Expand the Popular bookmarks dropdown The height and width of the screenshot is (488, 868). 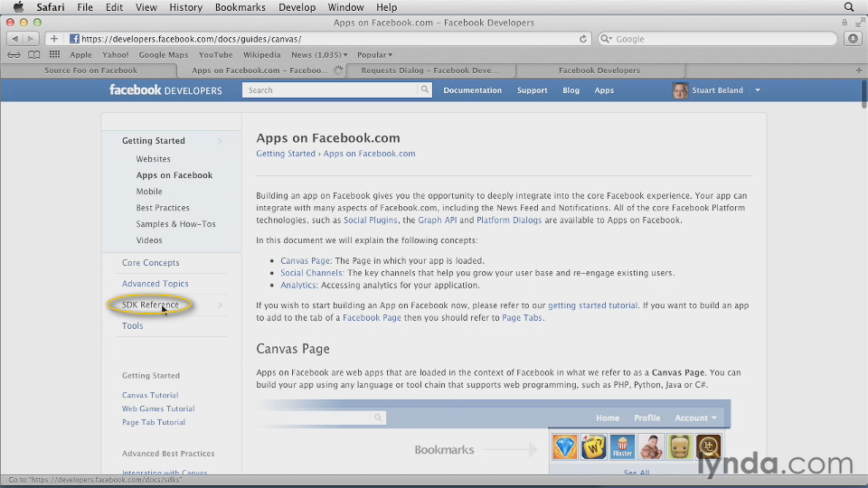374,55
